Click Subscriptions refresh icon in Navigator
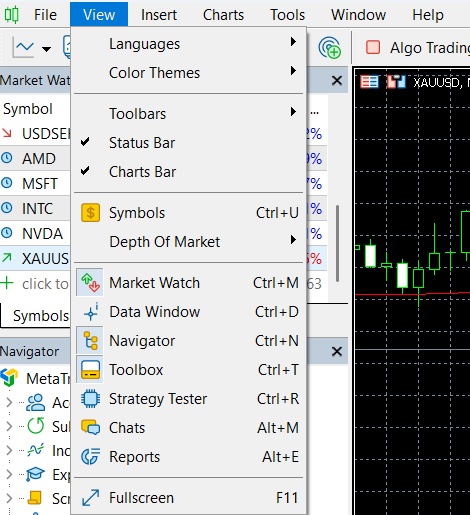This screenshot has width=470, height=515. coord(36,426)
